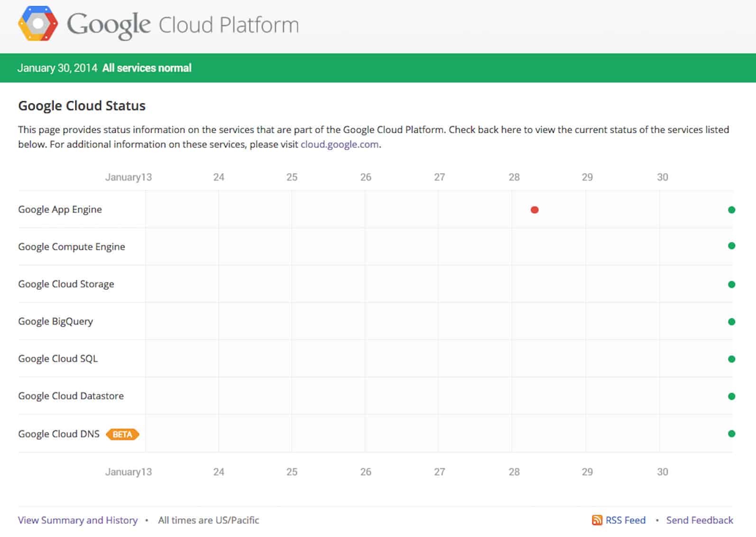Click the green status dot for Google BigQuery
Image resolution: width=756 pixels, height=537 pixels.
[731, 322]
